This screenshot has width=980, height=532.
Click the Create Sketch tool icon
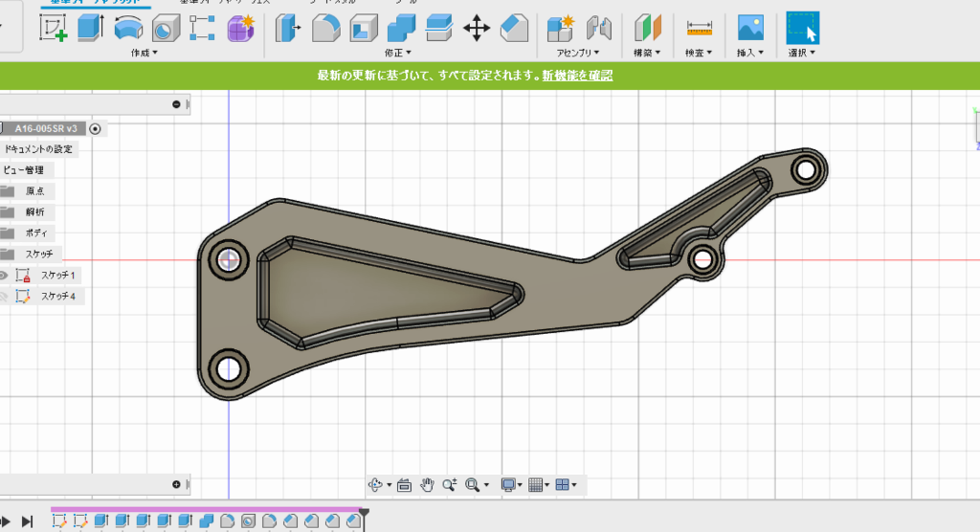[x=54, y=28]
